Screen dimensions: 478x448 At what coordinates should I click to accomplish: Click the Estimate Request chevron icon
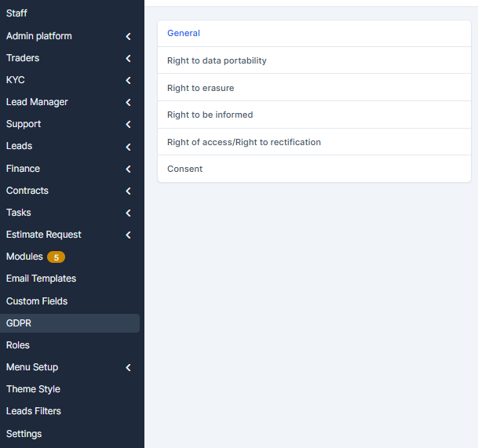(x=128, y=235)
